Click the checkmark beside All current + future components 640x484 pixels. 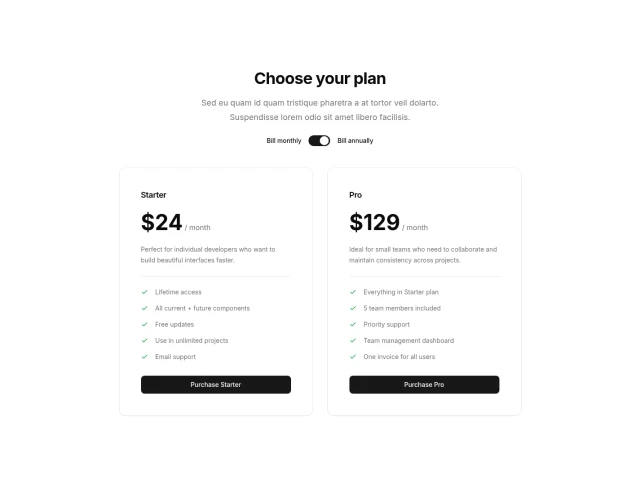tap(145, 308)
